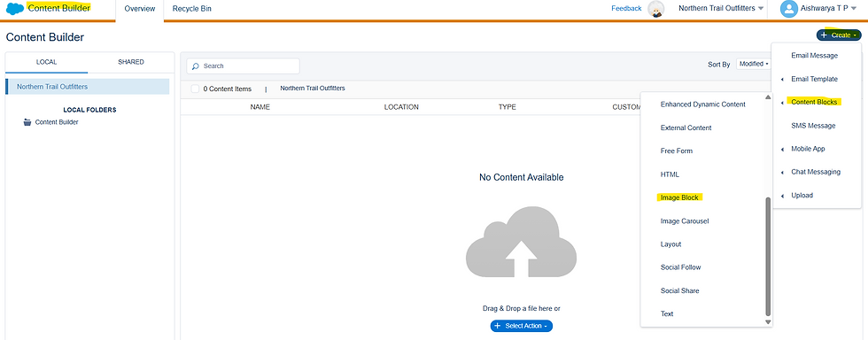
Task: Sort by the NAME column header
Action: tap(260, 107)
